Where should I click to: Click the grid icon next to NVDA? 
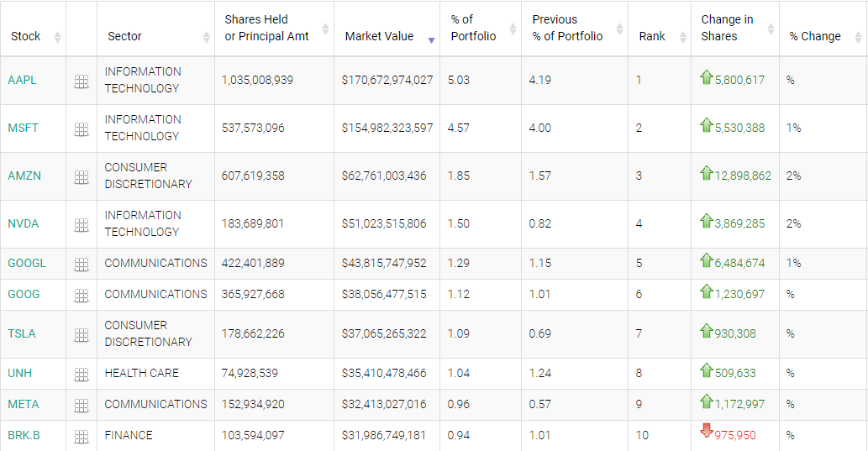(82, 225)
